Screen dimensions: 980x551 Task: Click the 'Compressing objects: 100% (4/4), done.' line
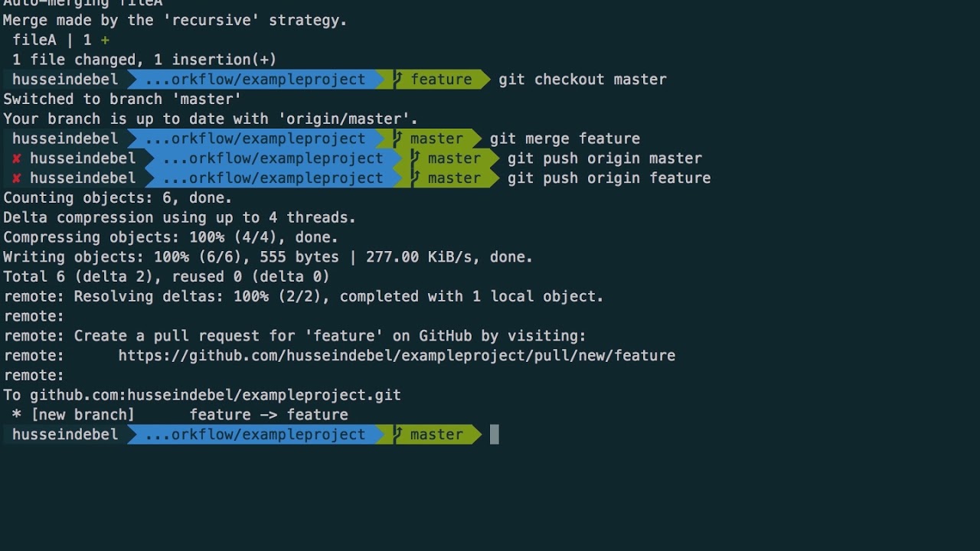click(x=171, y=237)
